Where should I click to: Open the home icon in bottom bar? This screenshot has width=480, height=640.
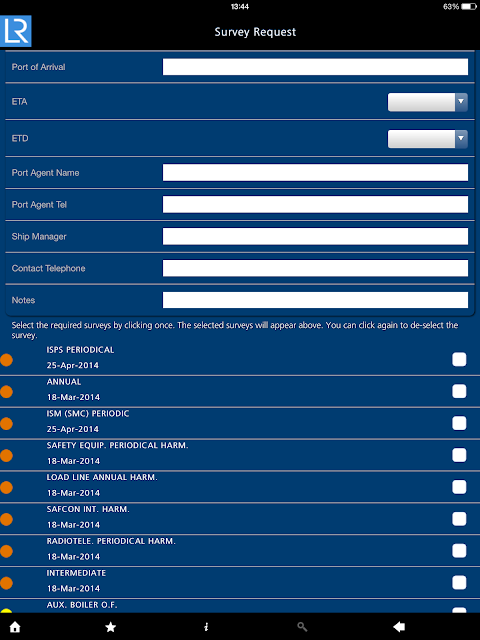click(15, 627)
